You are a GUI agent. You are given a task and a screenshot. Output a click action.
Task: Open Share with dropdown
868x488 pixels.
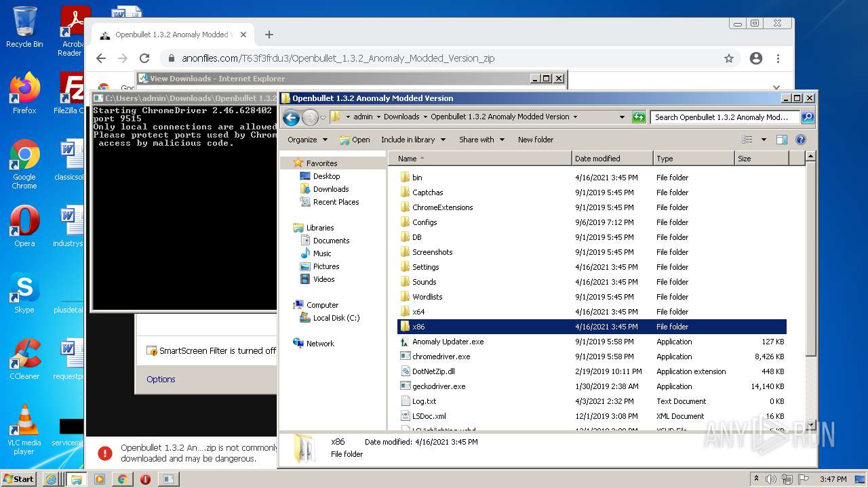pyautogui.click(x=481, y=140)
